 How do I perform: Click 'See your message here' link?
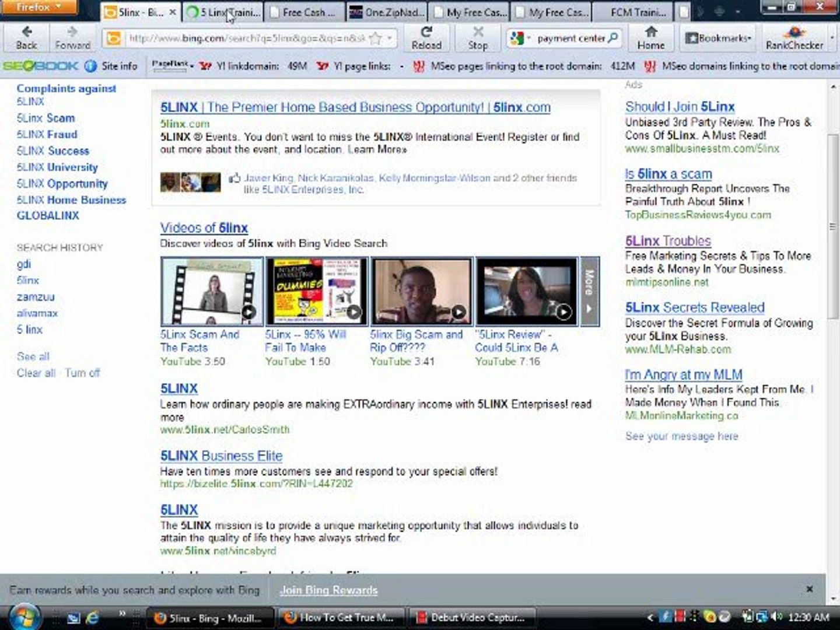coord(681,436)
